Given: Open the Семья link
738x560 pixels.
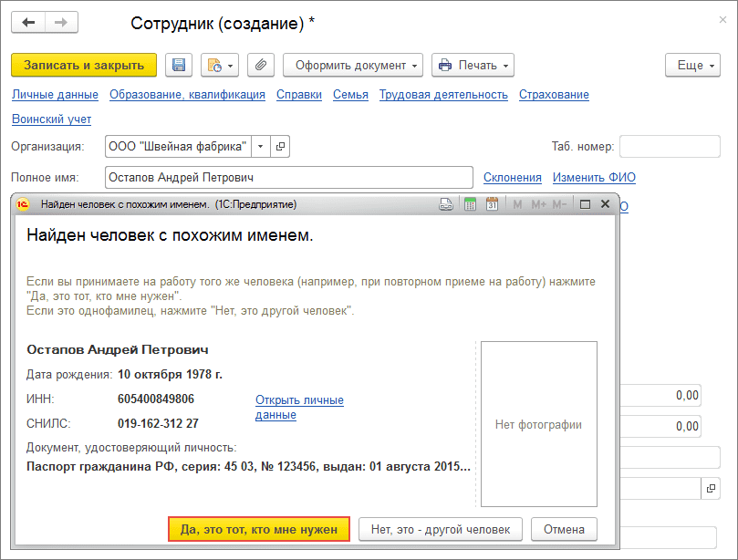Looking at the screenshot, I should click(350, 95).
